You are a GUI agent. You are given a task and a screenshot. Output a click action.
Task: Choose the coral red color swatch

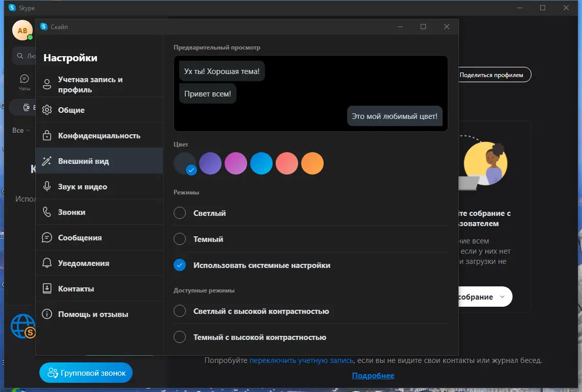(287, 163)
